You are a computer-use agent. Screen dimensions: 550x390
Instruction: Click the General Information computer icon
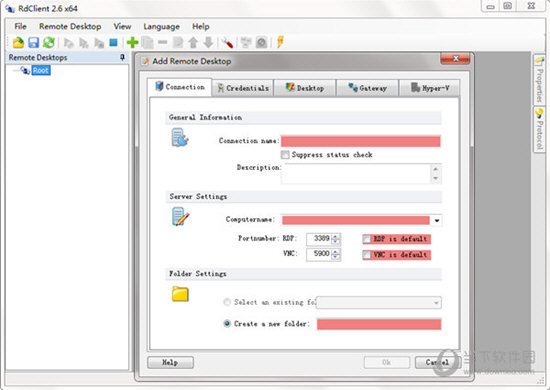coord(180,137)
